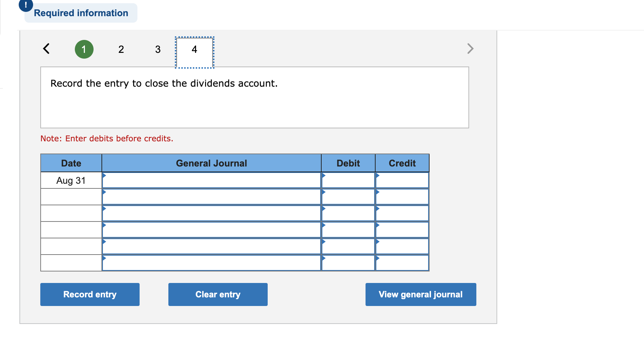Open journal entry step 1

coord(84,49)
